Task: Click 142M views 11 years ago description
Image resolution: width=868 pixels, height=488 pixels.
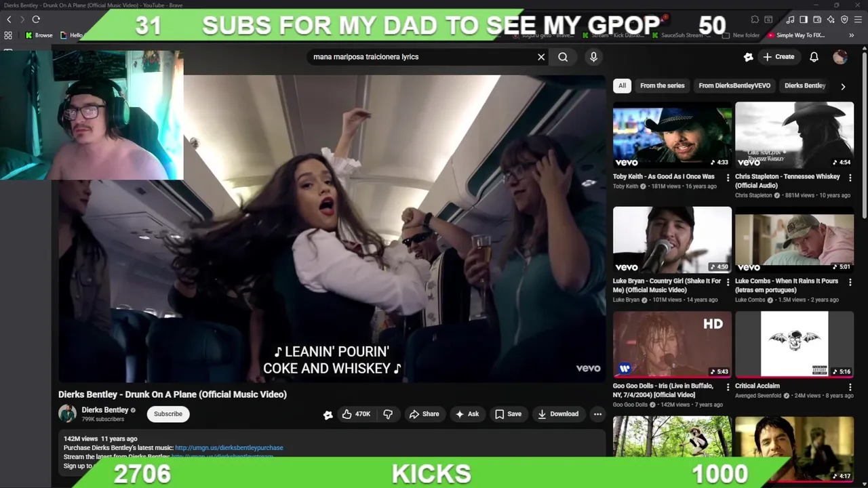Action: tap(100, 439)
